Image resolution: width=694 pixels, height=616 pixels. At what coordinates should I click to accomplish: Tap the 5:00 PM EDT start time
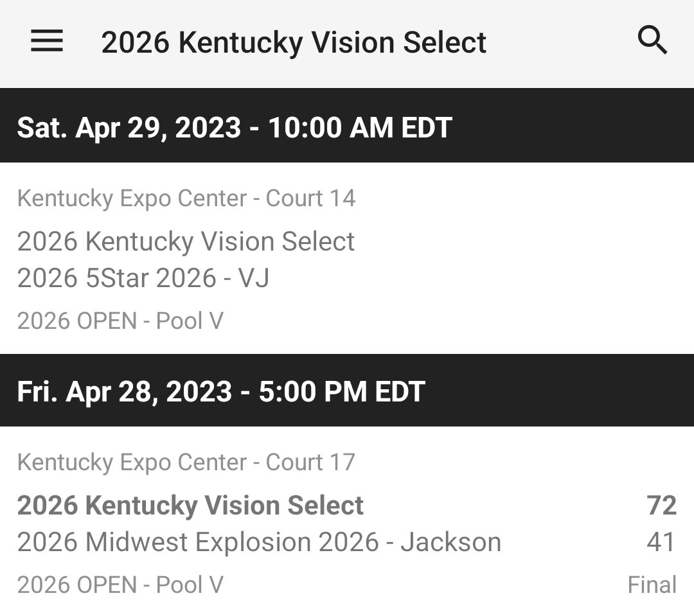tap(342, 391)
